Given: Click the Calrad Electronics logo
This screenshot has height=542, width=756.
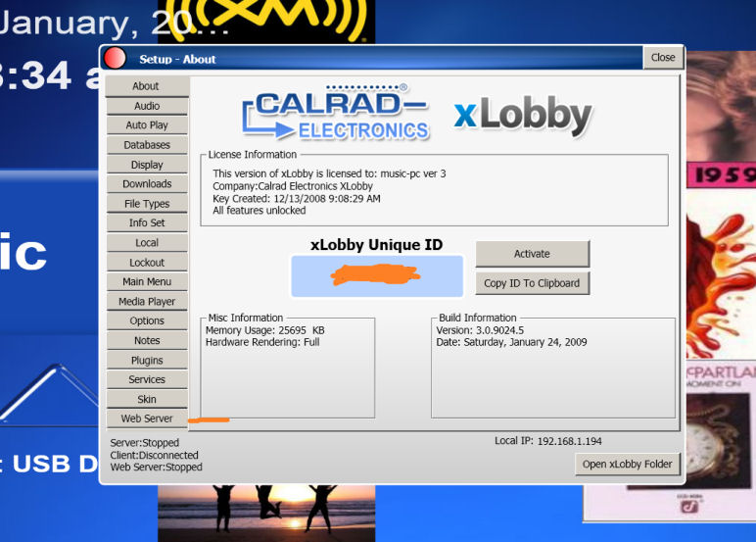Looking at the screenshot, I should point(335,113).
